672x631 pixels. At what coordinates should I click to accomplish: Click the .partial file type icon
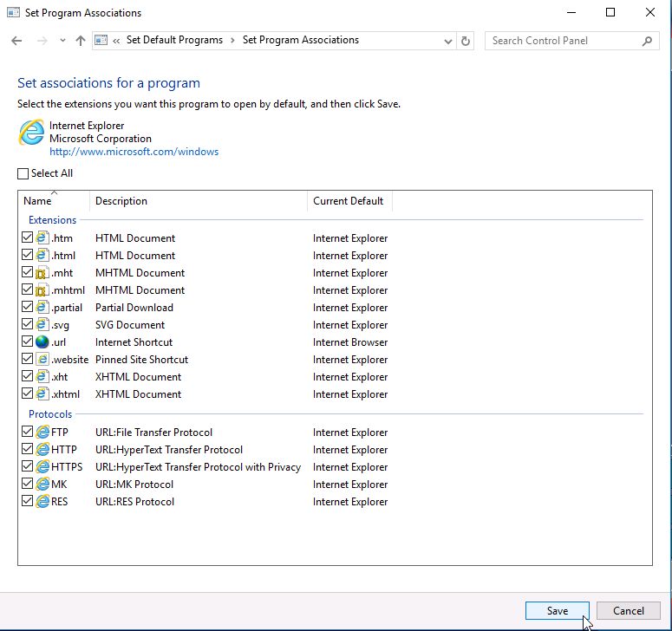coord(42,307)
